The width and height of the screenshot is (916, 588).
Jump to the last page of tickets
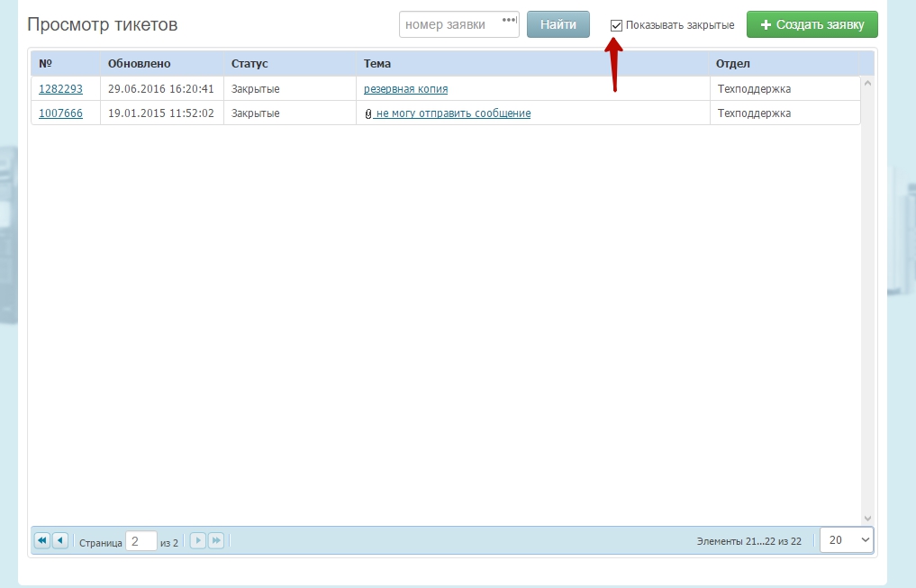216,540
